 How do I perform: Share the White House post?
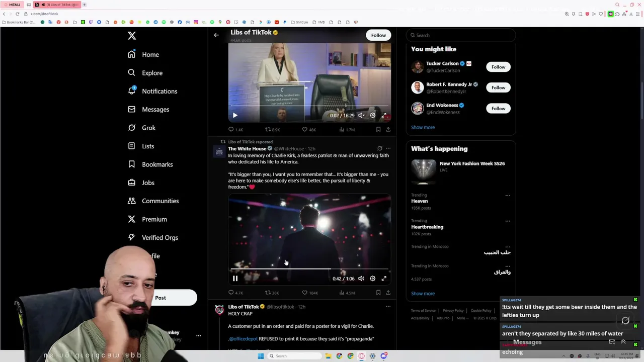388,293
